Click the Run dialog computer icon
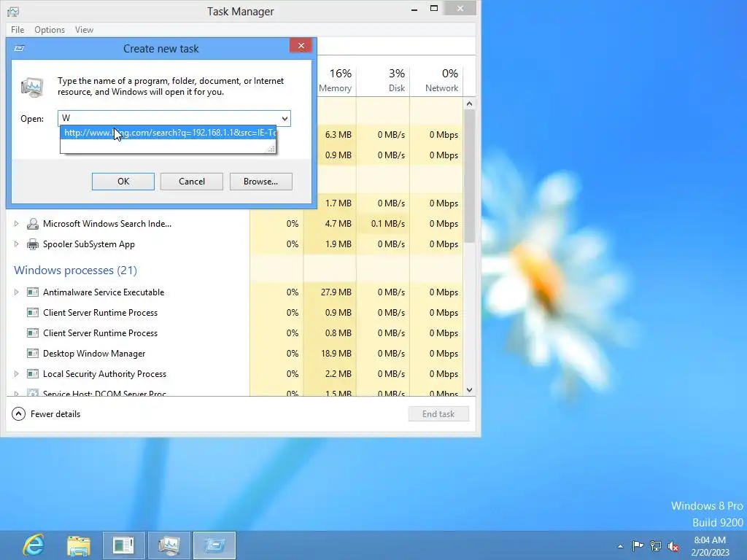The width and height of the screenshot is (747, 560). coord(32,87)
